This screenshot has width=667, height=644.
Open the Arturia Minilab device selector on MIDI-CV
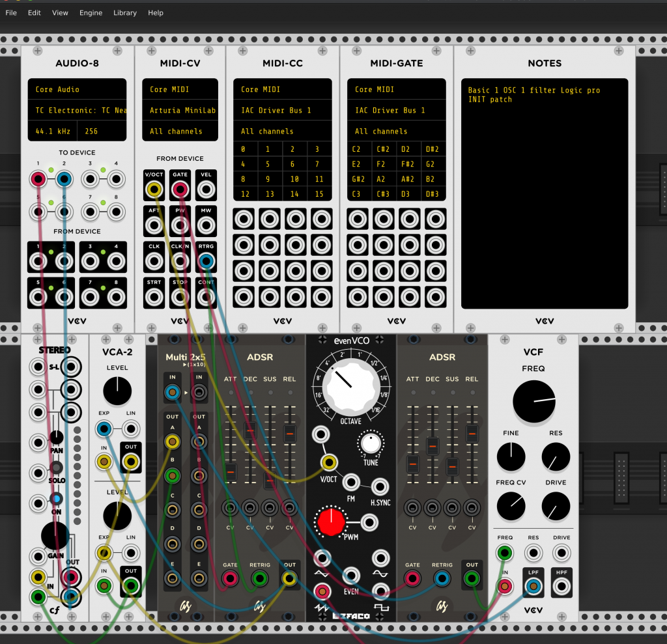[x=180, y=110]
